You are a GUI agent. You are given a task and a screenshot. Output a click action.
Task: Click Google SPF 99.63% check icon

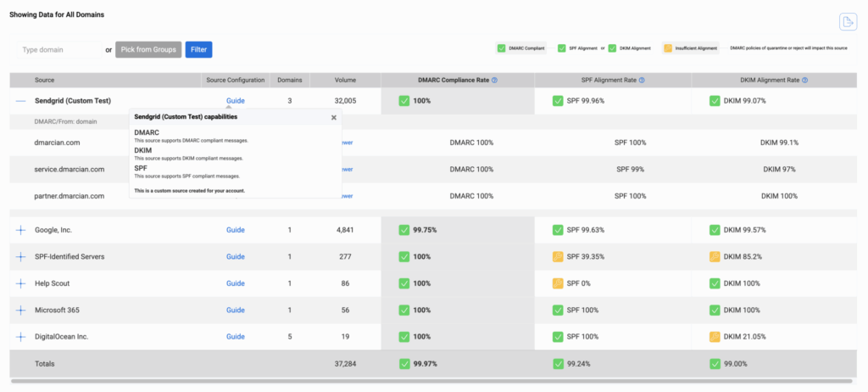click(x=558, y=230)
